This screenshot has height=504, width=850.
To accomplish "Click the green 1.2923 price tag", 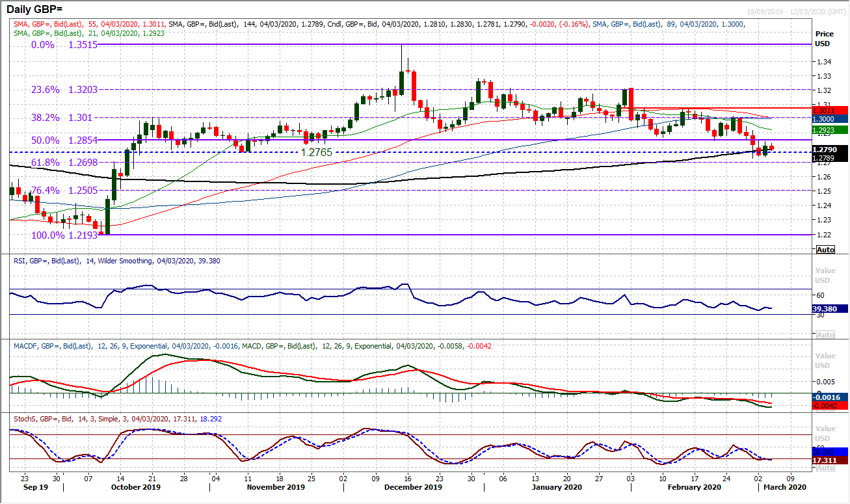I will (x=830, y=130).
